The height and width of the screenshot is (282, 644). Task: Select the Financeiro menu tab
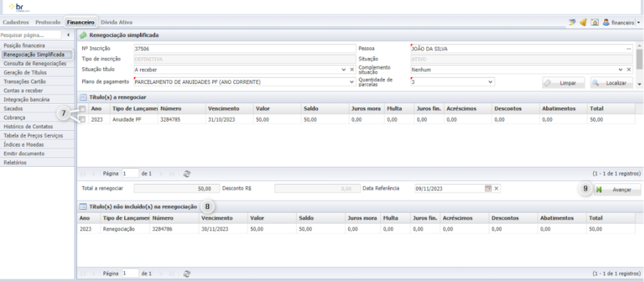81,22
